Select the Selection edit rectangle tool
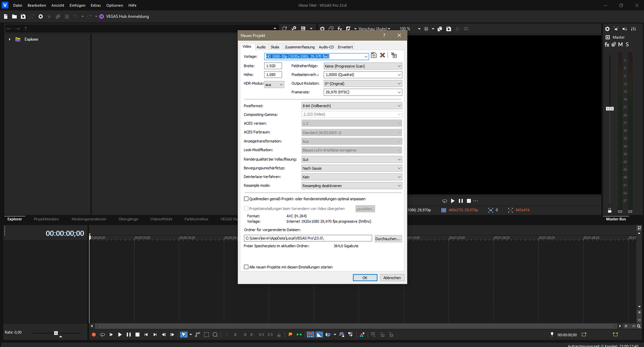This screenshot has height=347, width=644. coord(206,335)
